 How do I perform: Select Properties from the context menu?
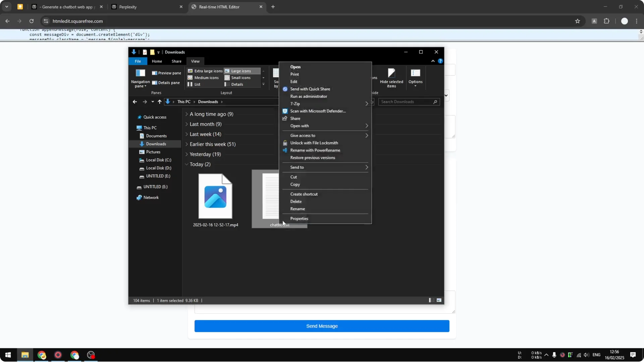299,219
